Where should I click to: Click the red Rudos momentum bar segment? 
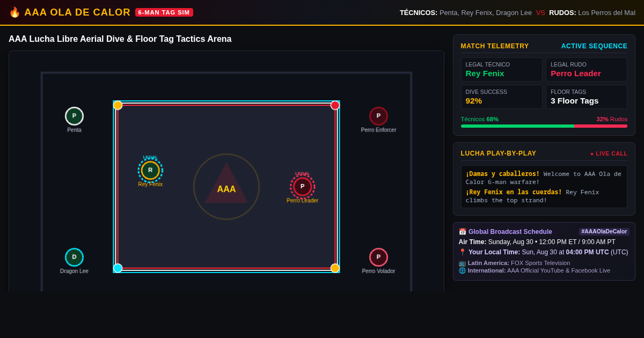[601, 126]
